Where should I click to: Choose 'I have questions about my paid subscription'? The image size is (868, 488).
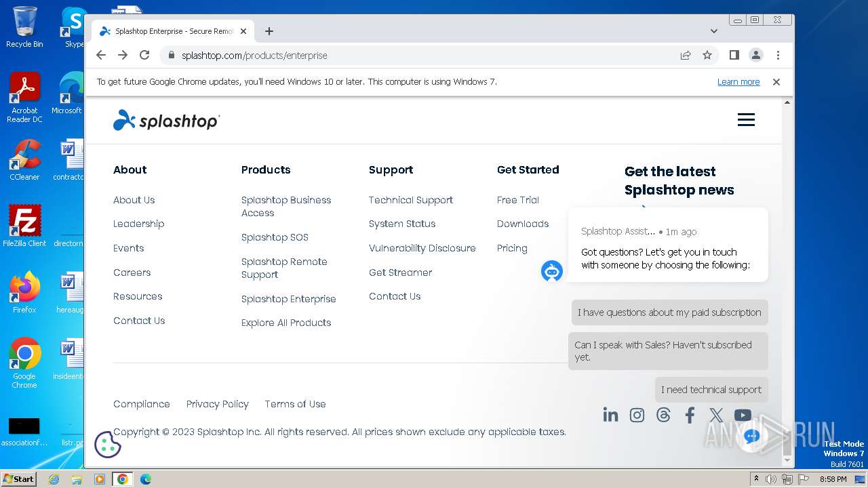coord(669,312)
